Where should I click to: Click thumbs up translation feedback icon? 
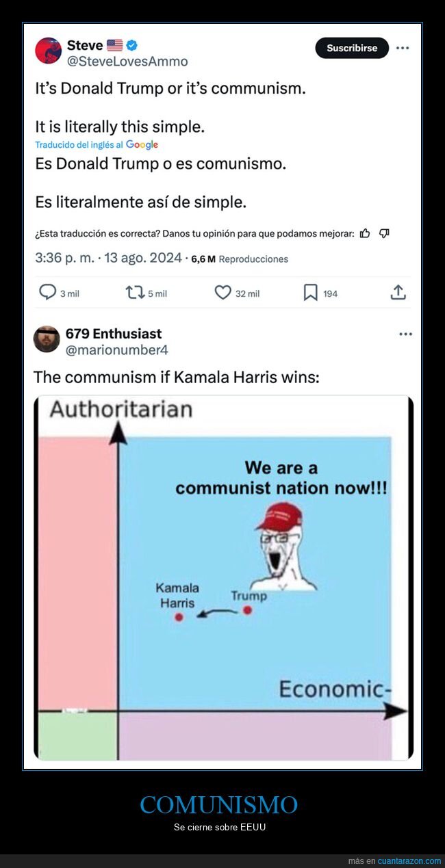[x=365, y=233]
